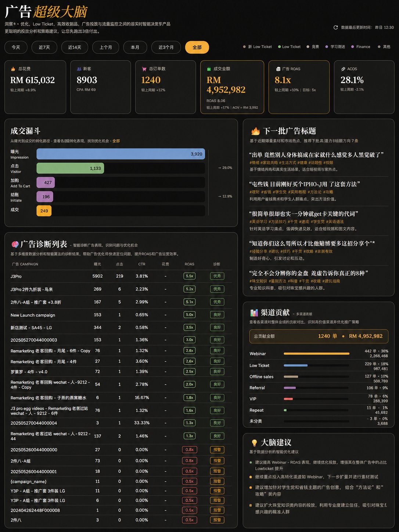Click the Offline sales channel bar
Screen dimensions: 399x532
point(291,377)
